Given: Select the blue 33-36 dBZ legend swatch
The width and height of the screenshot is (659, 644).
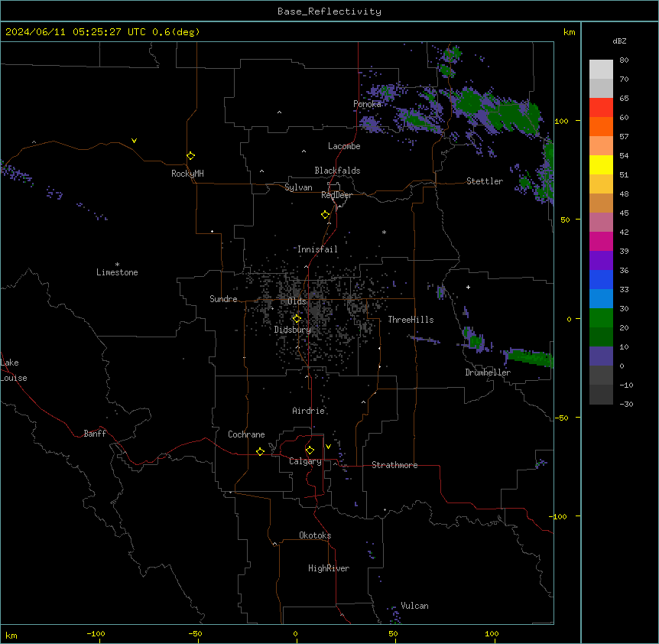Looking at the screenshot, I should click(601, 279).
